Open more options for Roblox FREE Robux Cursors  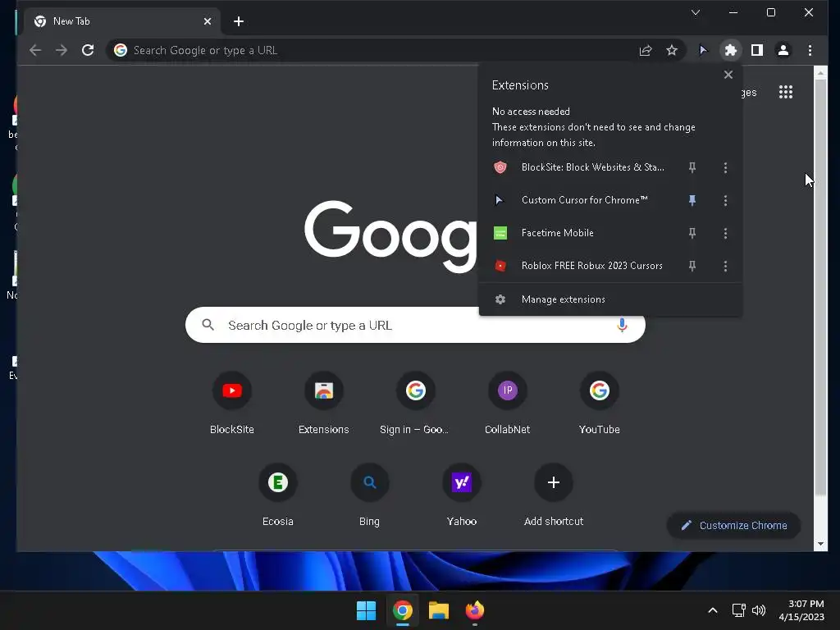coord(725,266)
